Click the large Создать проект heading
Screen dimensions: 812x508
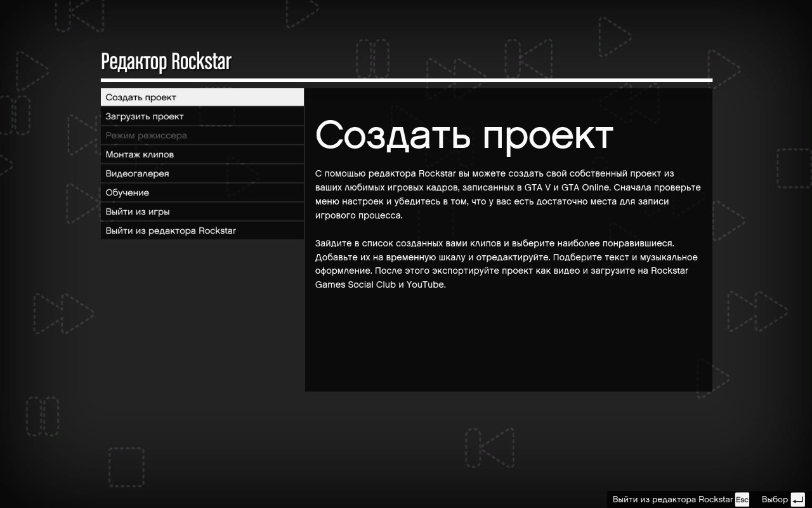tap(464, 135)
